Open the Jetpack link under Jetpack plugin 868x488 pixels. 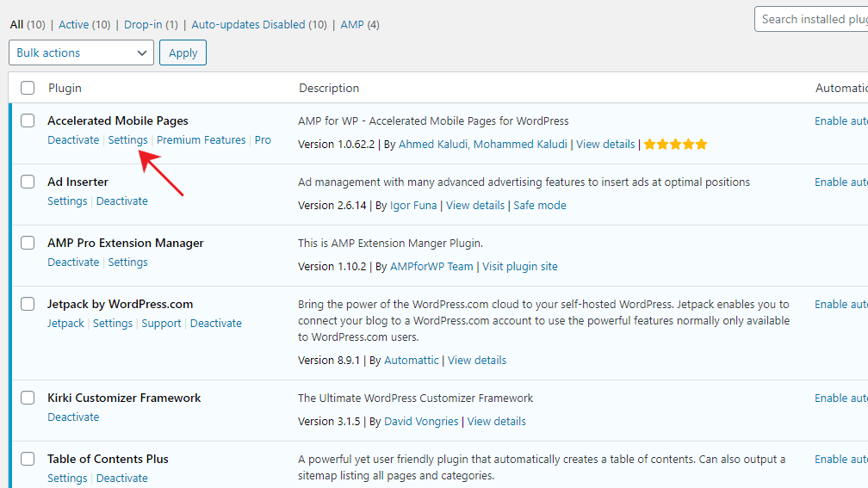click(x=65, y=323)
